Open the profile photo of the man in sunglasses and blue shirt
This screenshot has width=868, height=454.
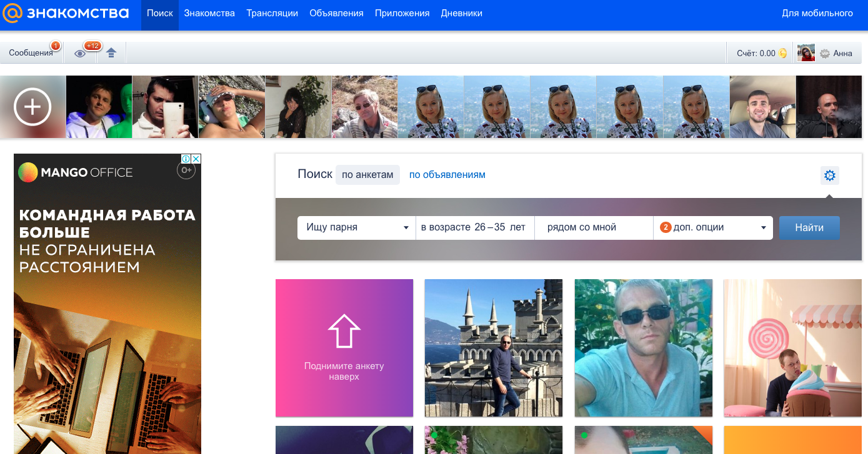tap(644, 348)
